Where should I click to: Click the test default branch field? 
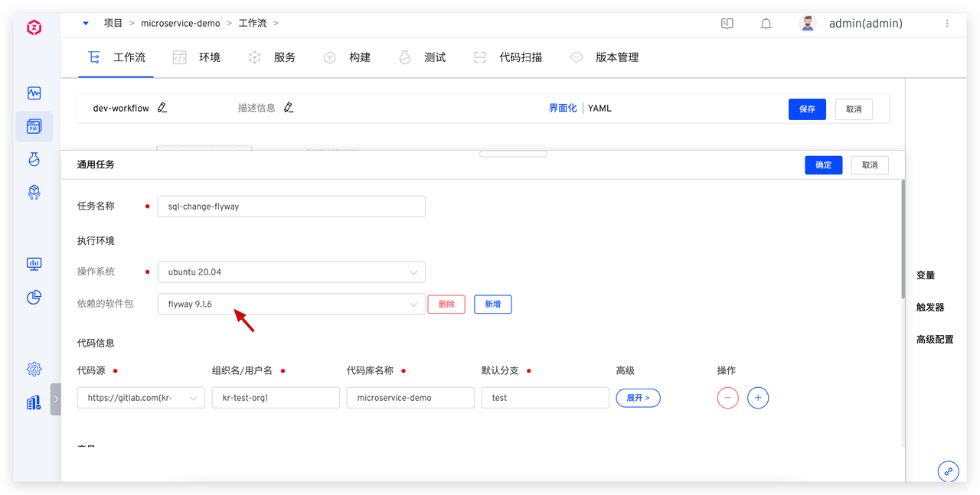[x=545, y=398]
